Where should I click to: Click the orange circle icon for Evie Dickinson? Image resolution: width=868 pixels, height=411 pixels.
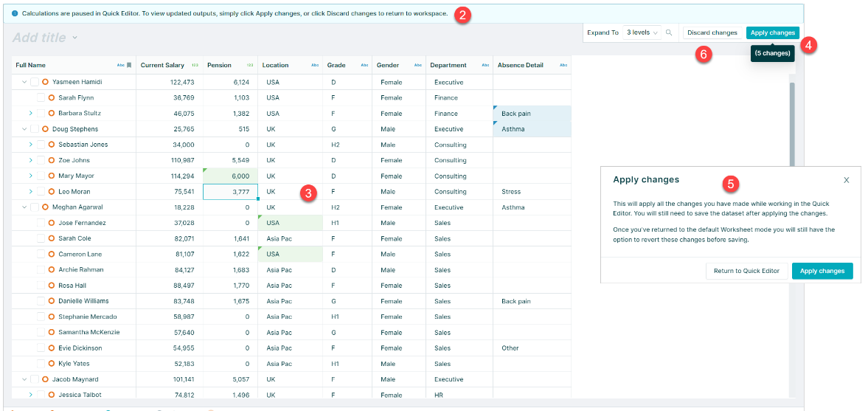(x=52, y=348)
